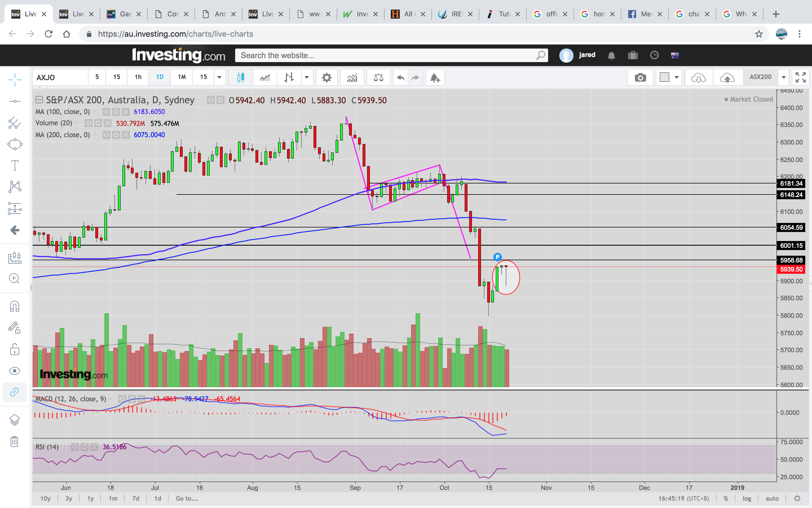Select the 5 minute interval
The width and height of the screenshot is (812, 508).
coord(97,77)
